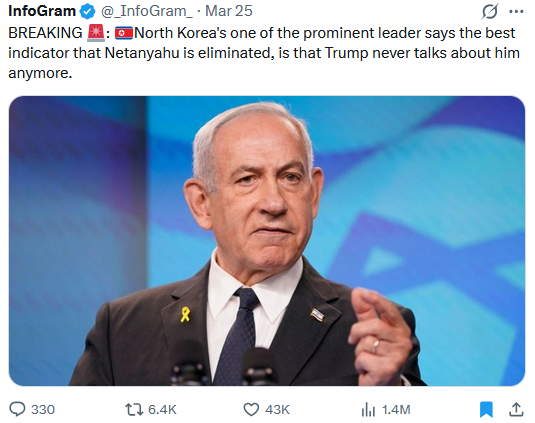
Task: Open the attached Netanyahu photo
Action: [x=267, y=241]
